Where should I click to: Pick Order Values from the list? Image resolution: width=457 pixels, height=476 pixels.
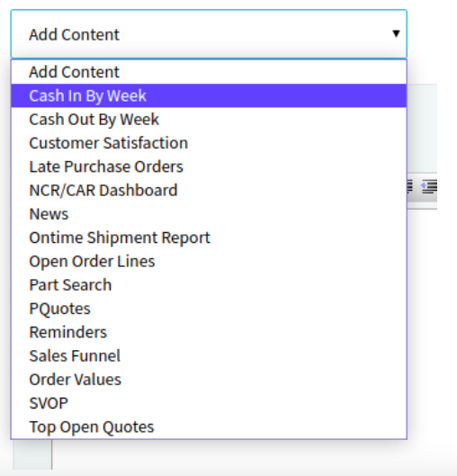tap(209, 380)
